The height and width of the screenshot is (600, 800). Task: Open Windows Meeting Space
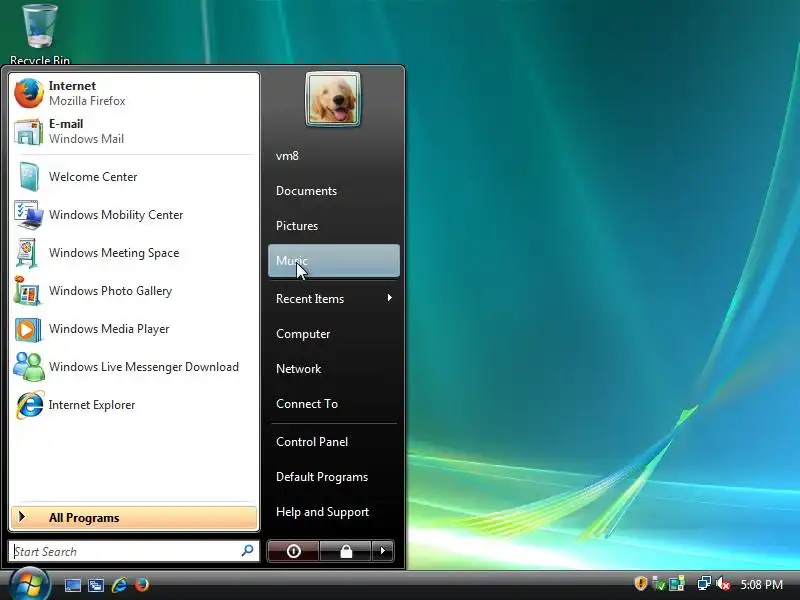(x=134, y=253)
